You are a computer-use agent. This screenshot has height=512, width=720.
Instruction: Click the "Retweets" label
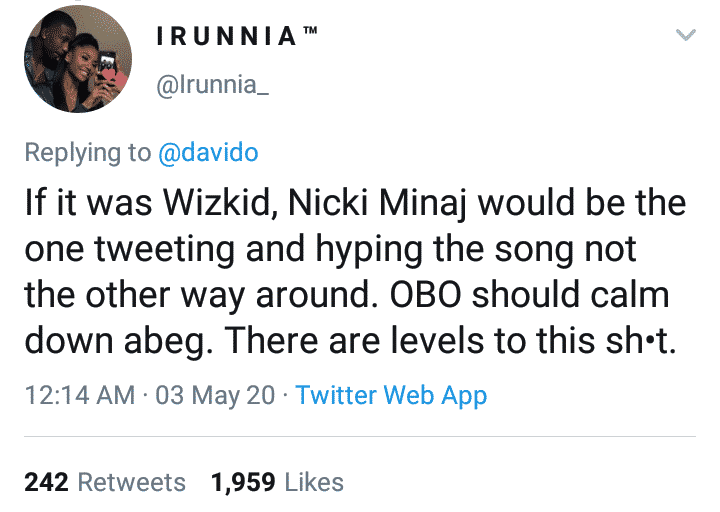click(132, 482)
